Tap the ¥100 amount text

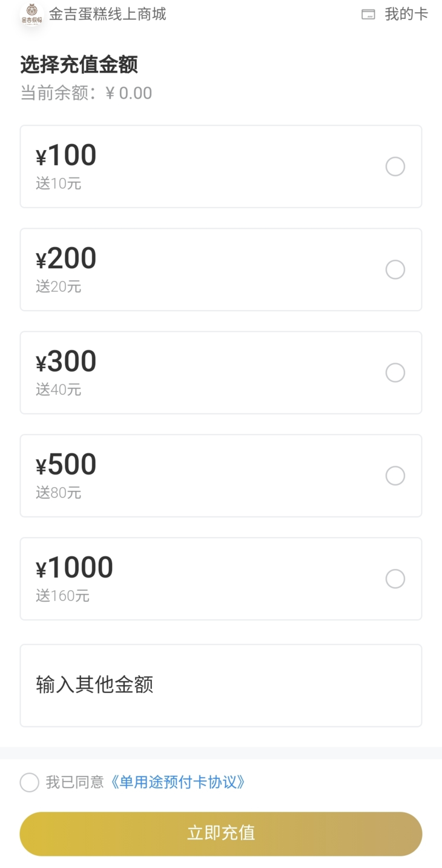[x=66, y=156]
